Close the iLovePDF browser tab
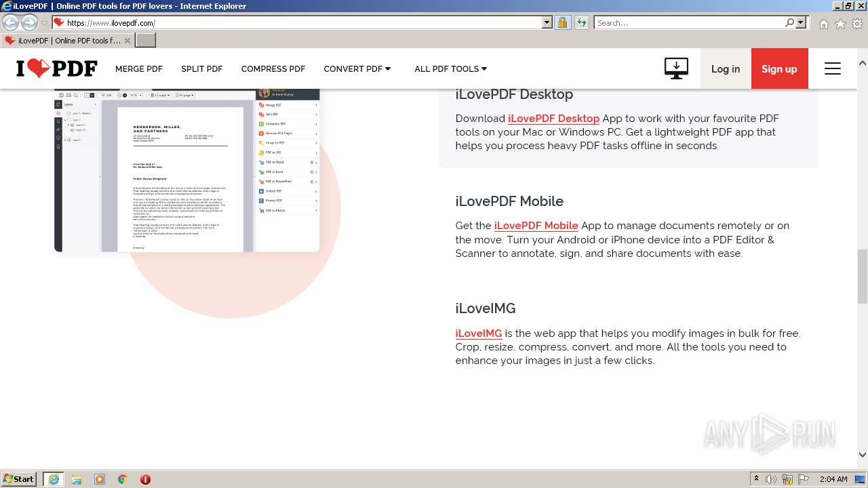Screen dimensions: 868x488 pos(127,41)
